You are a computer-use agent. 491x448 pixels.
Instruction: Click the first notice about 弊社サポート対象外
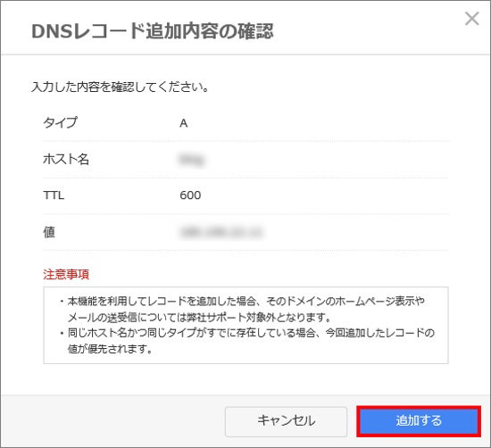coord(243,310)
